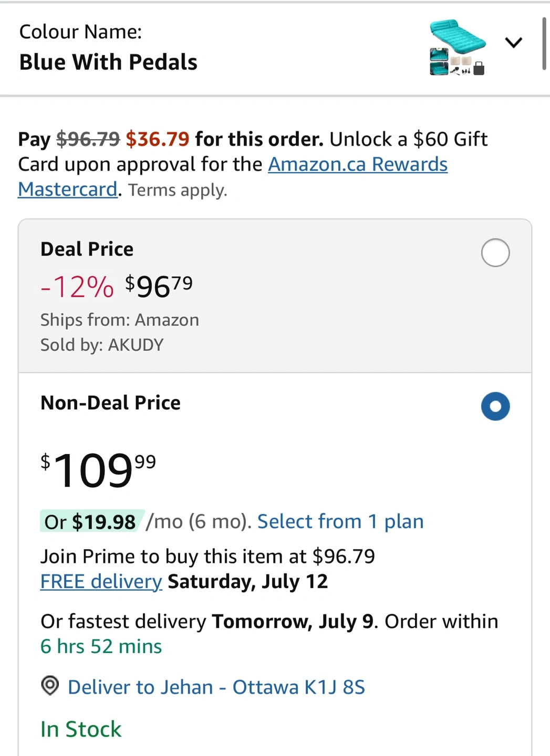Tap the Blue With Pedals colour label
The height and width of the screenshot is (756, 550).
[108, 62]
